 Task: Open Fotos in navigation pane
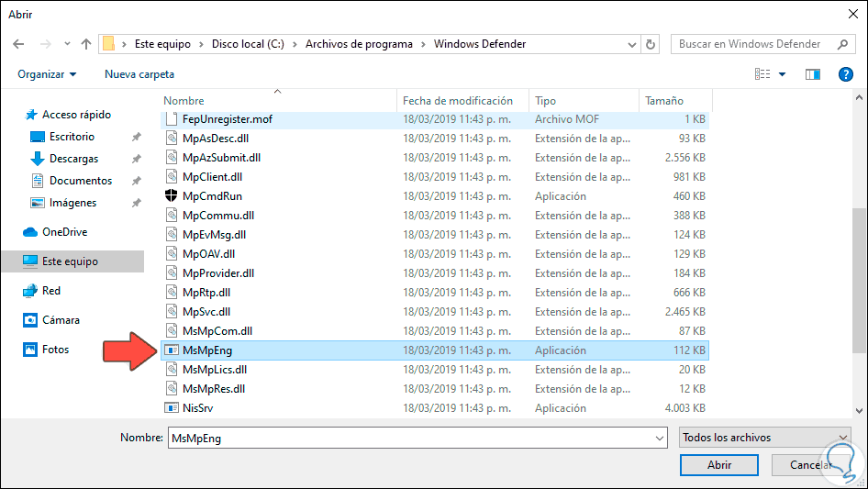(x=55, y=350)
